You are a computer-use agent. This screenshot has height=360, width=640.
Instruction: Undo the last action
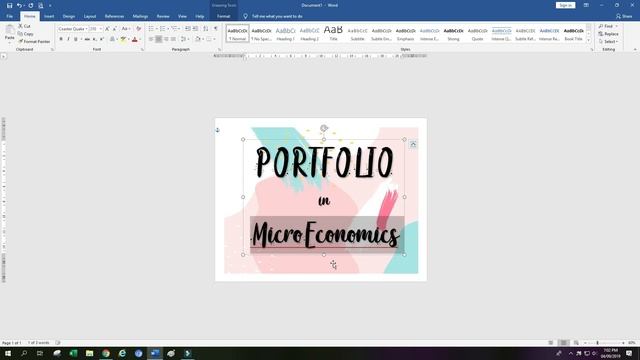[19, 5]
